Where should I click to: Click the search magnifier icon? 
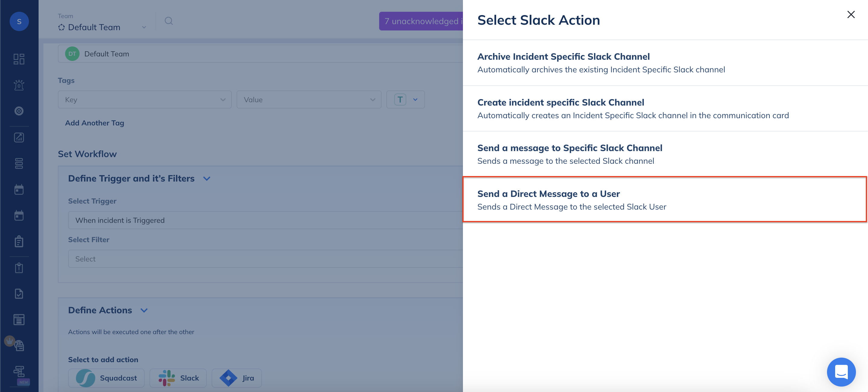pos(168,21)
